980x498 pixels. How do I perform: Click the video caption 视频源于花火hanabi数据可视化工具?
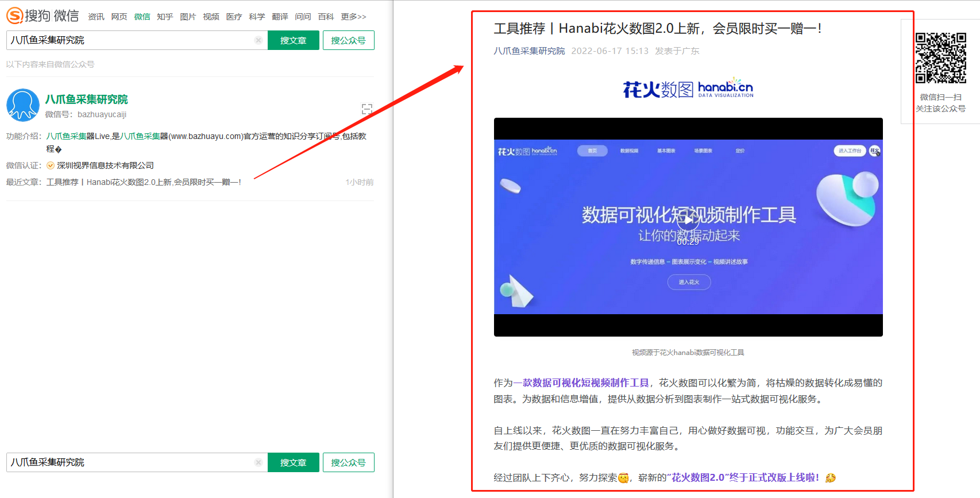tap(688, 353)
